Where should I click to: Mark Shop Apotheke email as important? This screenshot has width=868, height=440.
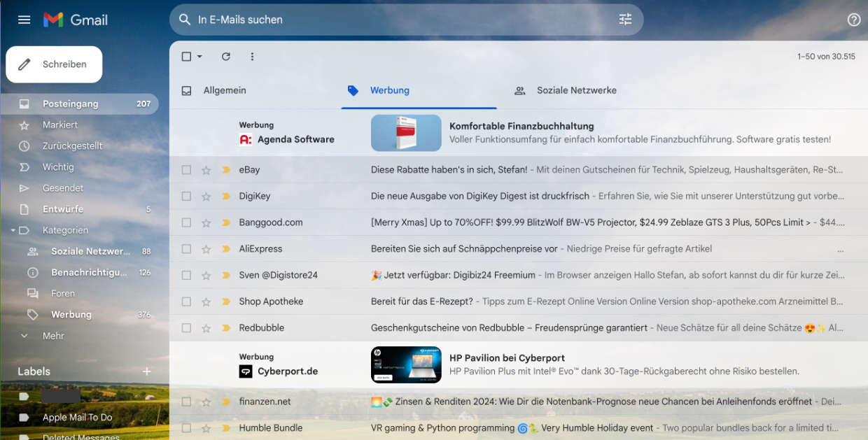click(x=226, y=301)
